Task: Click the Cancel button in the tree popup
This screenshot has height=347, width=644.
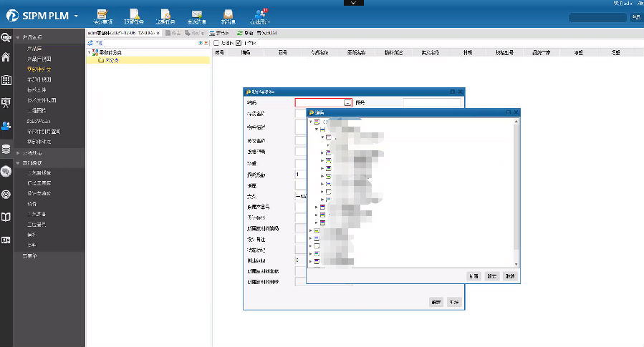Action: (509, 275)
